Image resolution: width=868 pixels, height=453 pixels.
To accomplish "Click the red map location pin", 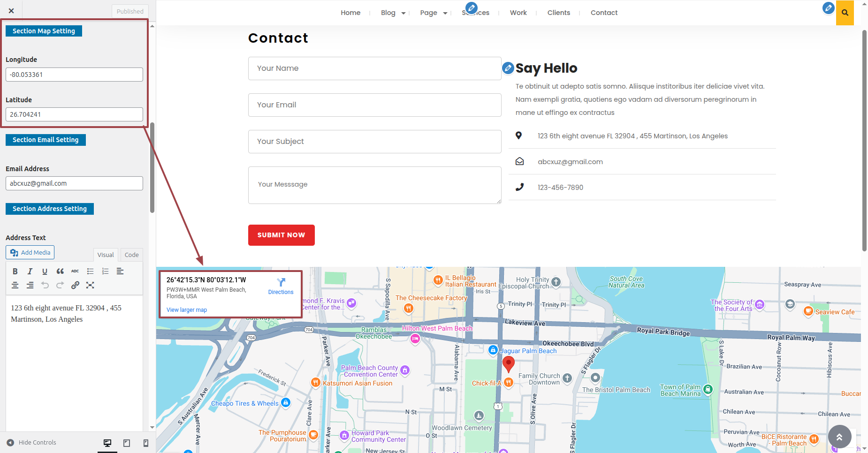I will (509, 364).
